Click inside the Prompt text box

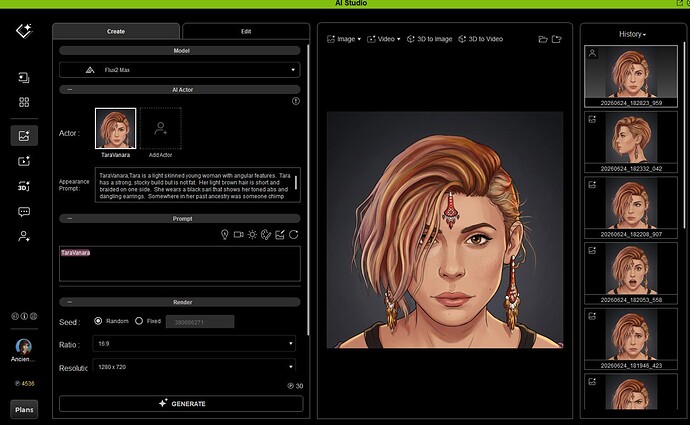coord(180,264)
